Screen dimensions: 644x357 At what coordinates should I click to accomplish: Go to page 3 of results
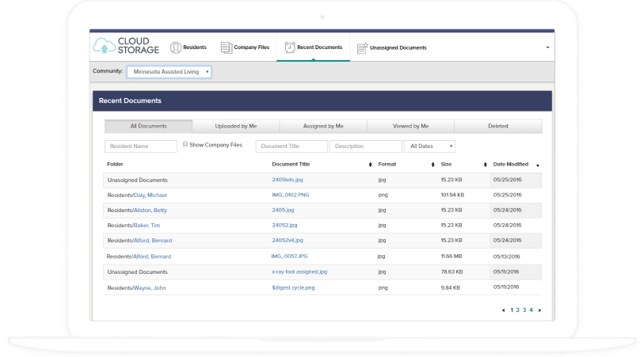tap(524, 310)
